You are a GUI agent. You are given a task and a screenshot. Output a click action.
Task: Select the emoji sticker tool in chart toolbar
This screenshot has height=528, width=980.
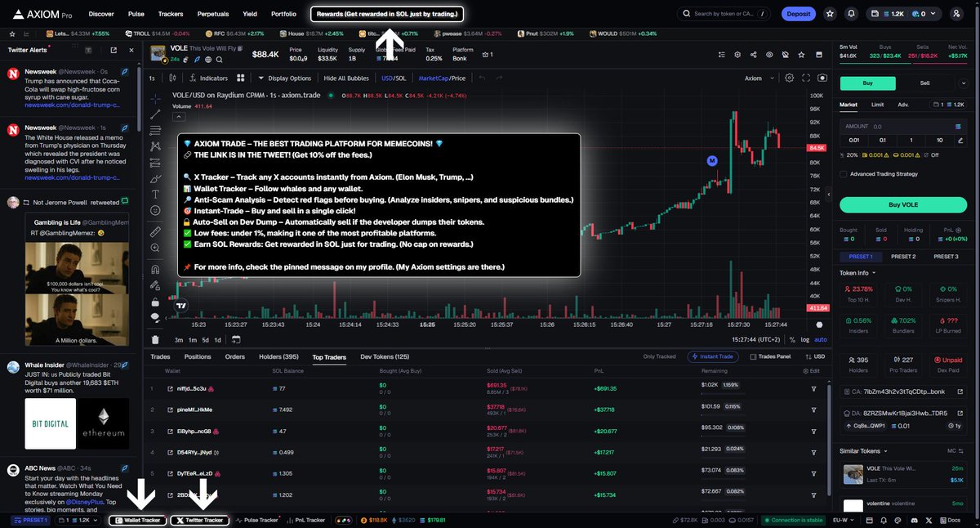pyautogui.click(x=155, y=211)
